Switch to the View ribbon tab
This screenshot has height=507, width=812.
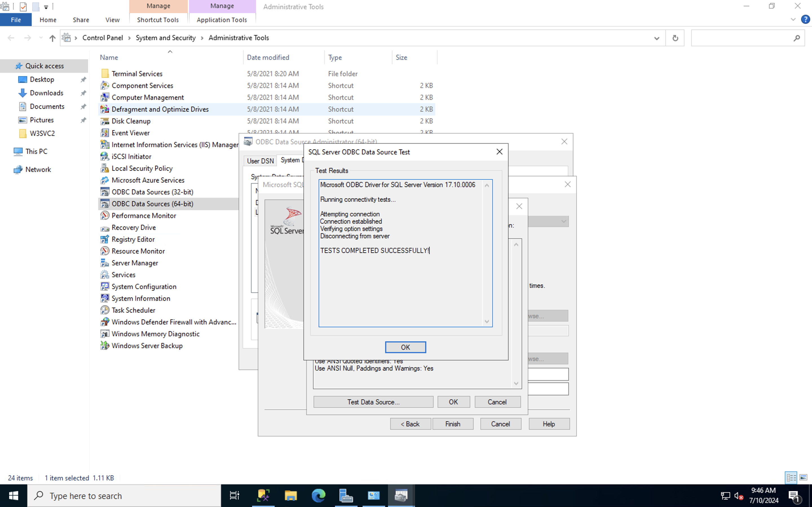[112, 19]
